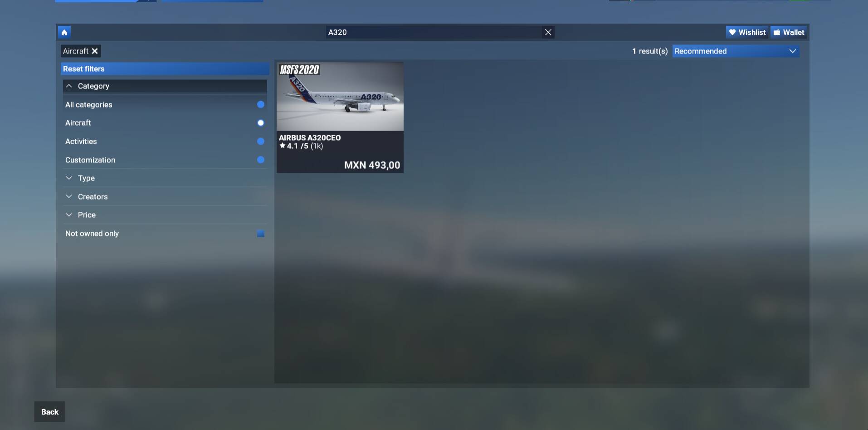Go to the marketplace home icon
The image size is (868, 430).
[64, 32]
